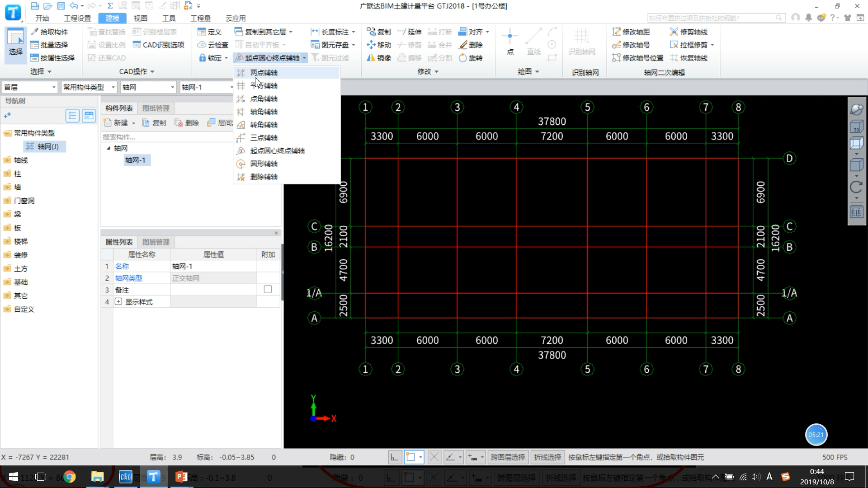This screenshot has width=868, height=488.
Task: Select 圆形辅轴 menu item
Action: (287, 164)
